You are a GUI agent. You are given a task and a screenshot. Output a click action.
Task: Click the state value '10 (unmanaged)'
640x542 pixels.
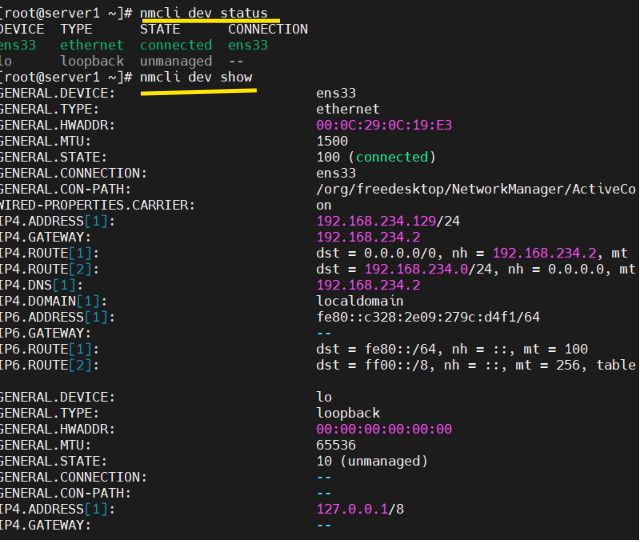click(372, 461)
